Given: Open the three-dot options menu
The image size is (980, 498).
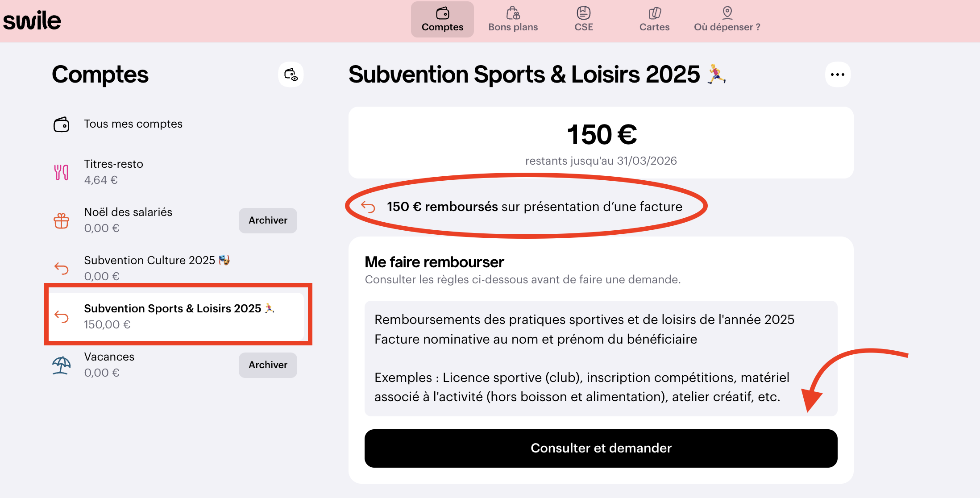Looking at the screenshot, I should (x=837, y=75).
